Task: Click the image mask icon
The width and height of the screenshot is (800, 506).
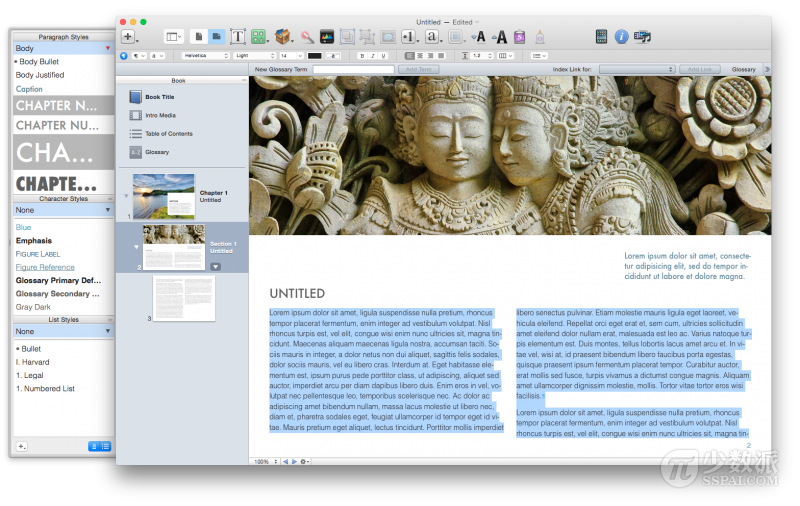Action: point(388,37)
